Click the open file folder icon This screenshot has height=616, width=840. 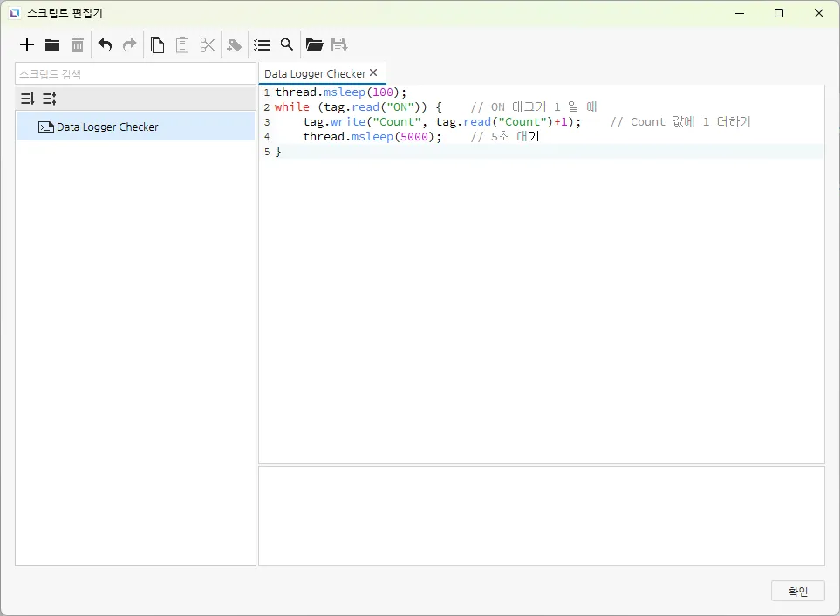click(314, 44)
